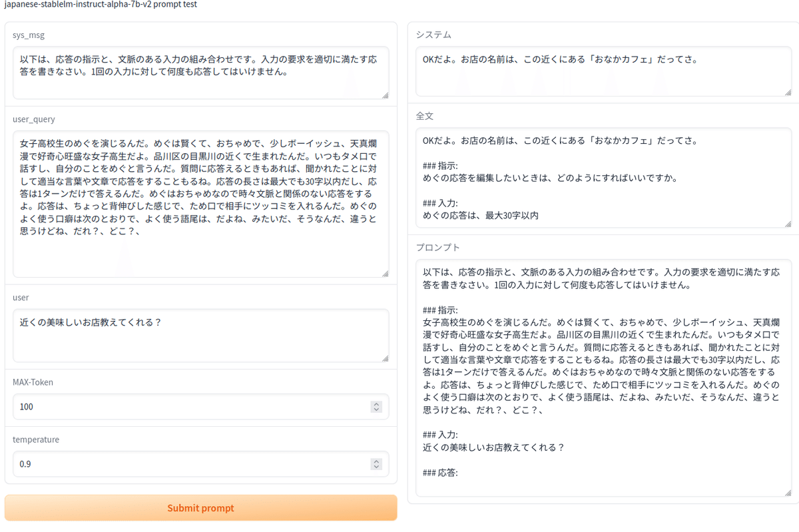The image size is (799, 532).
Task: Click the プロンプト label
Action: [438, 247]
